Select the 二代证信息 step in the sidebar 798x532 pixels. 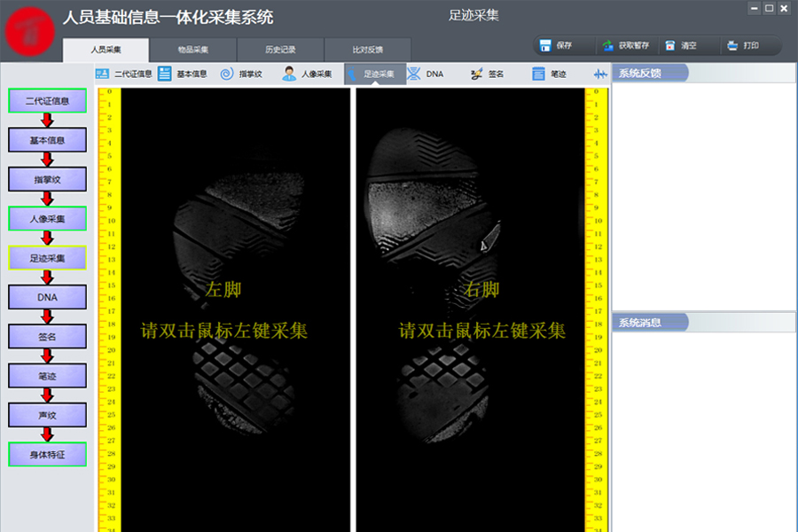(48, 101)
